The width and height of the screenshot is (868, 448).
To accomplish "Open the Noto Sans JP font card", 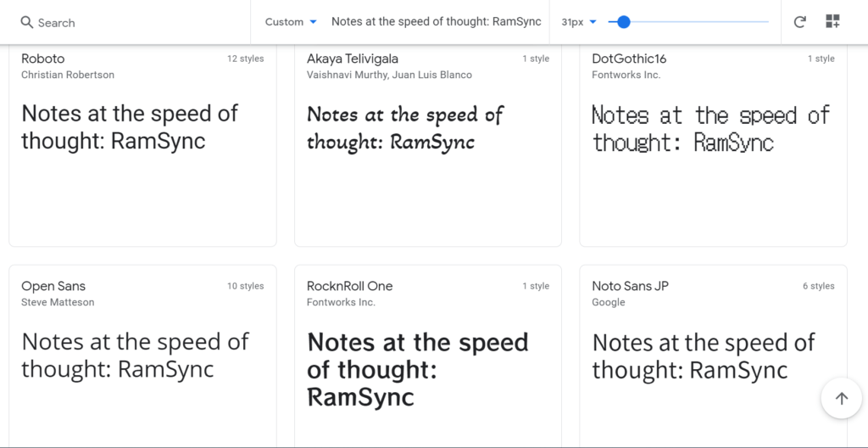I will point(713,356).
